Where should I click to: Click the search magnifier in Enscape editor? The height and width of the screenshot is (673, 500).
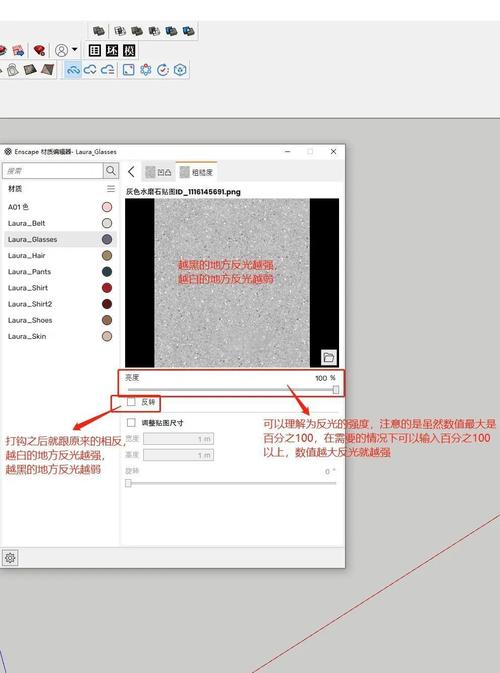point(111,171)
